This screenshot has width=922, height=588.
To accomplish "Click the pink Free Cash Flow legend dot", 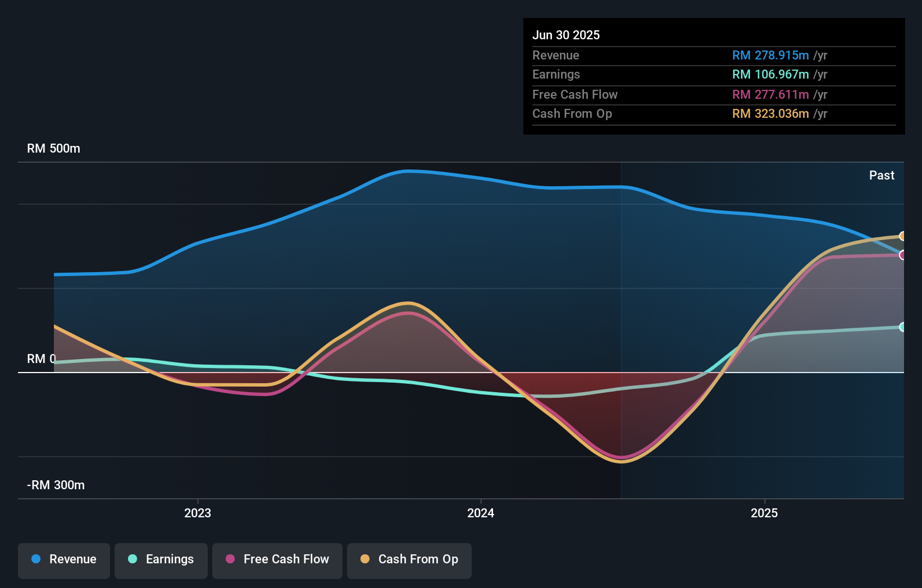I will [x=230, y=559].
